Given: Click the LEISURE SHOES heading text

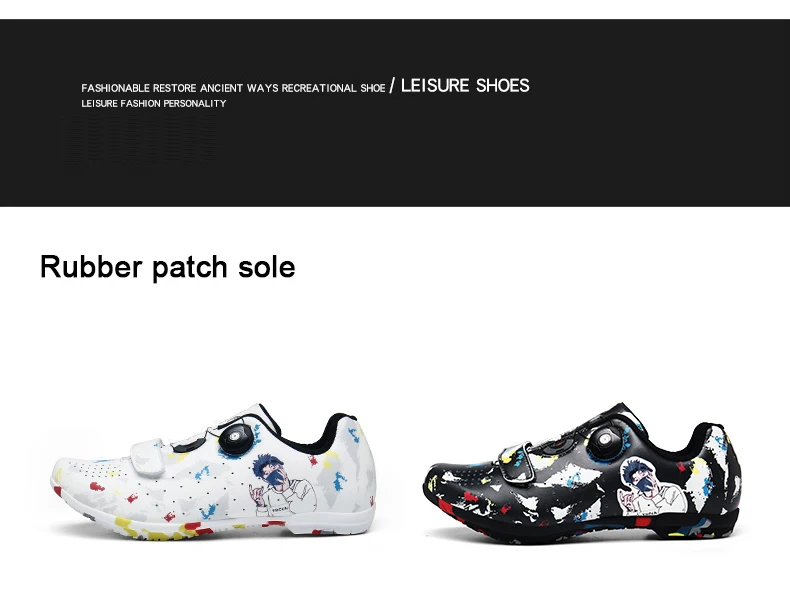Looking at the screenshot, I should pyautogui.click(x=465, y=86).
